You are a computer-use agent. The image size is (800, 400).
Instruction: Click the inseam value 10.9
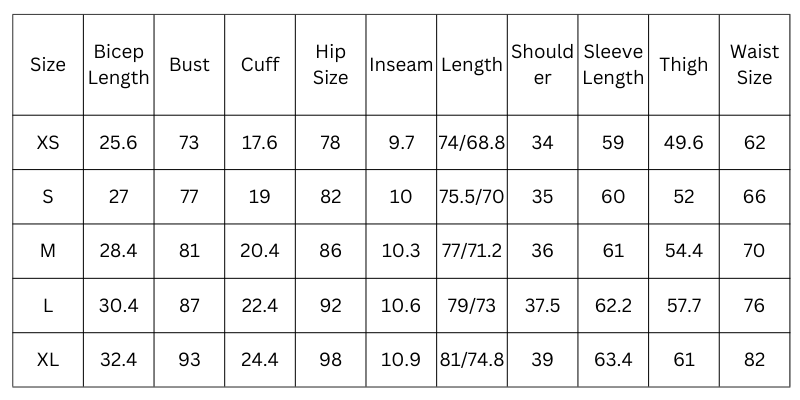pos(400,360)
